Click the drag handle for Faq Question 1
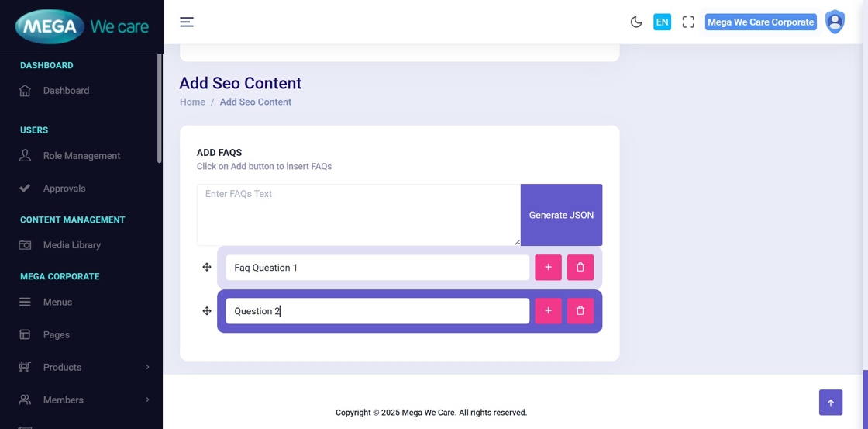 (x=207, y=268)
